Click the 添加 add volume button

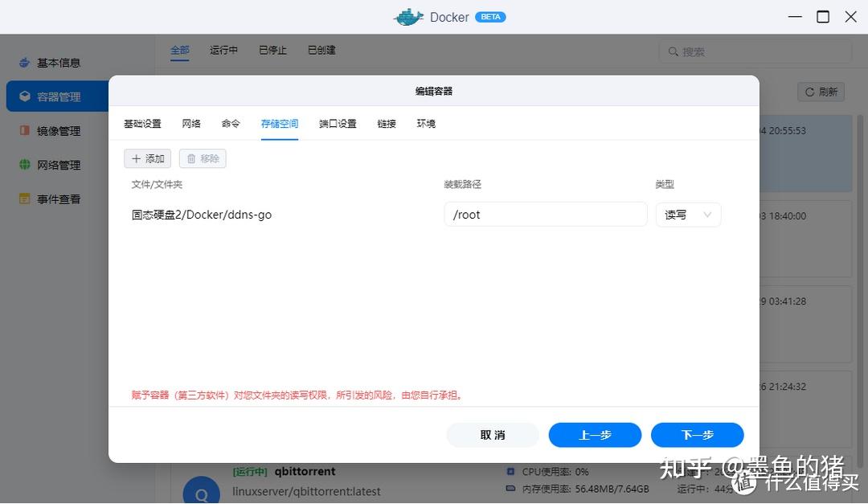[147, 158]
